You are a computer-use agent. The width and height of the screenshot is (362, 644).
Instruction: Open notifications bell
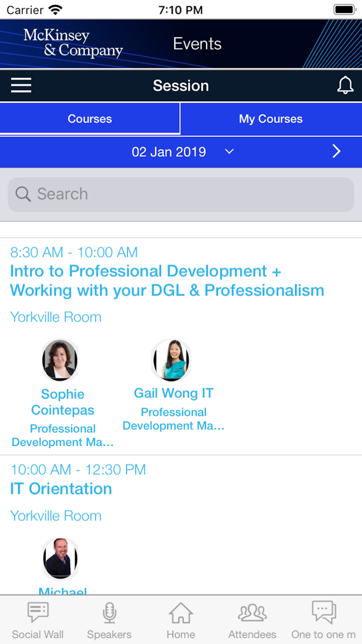(x=345, y=85)
